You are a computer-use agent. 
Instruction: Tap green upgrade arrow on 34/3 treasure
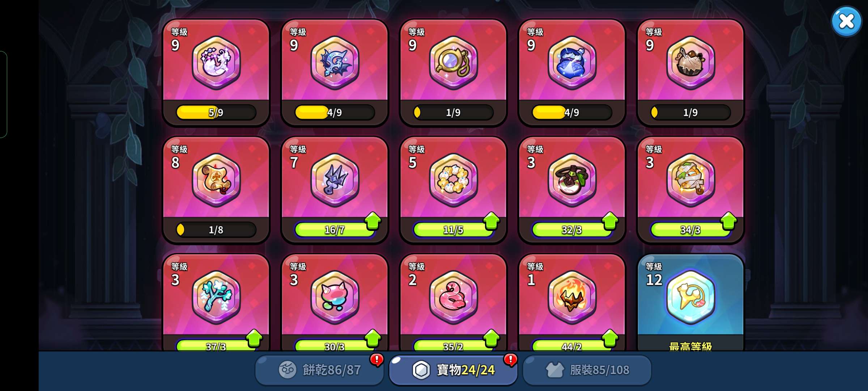729,221
